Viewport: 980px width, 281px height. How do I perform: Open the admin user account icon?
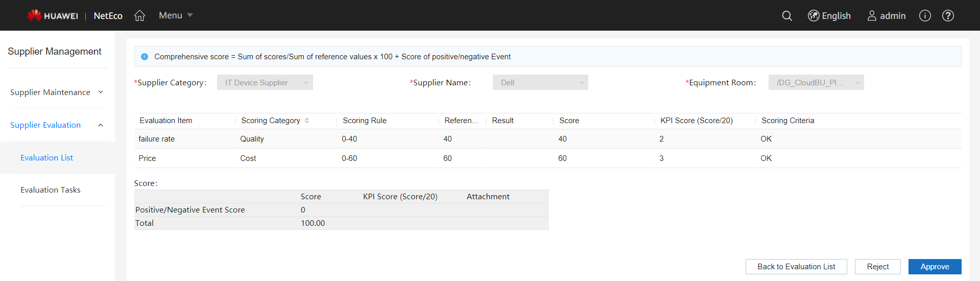coord(872,16)
